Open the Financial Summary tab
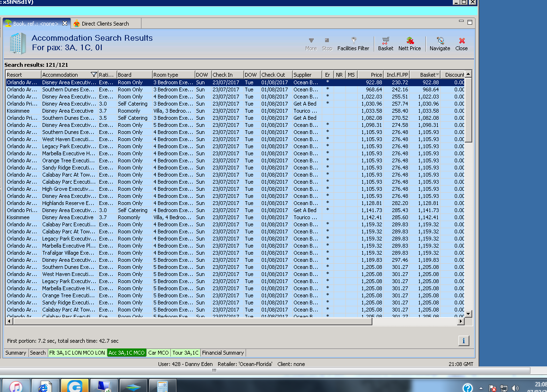 (x=223, y=353)
